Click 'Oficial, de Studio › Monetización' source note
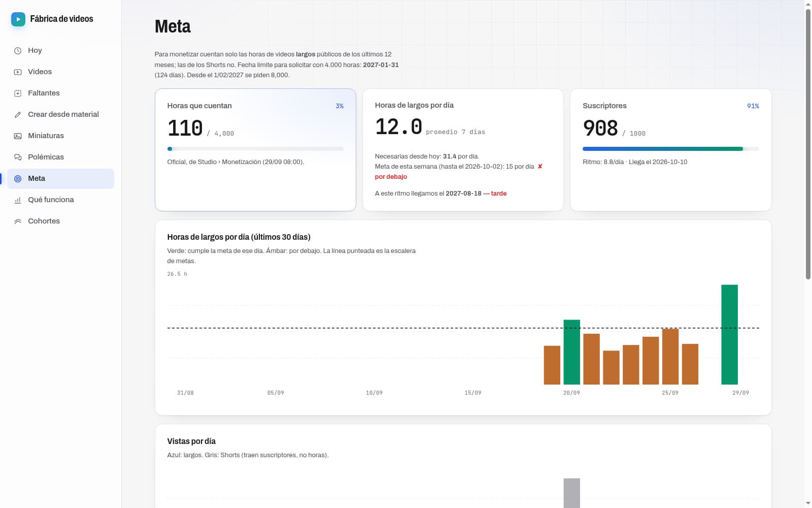This screenshot has width=812, height=508. [235, 162]
